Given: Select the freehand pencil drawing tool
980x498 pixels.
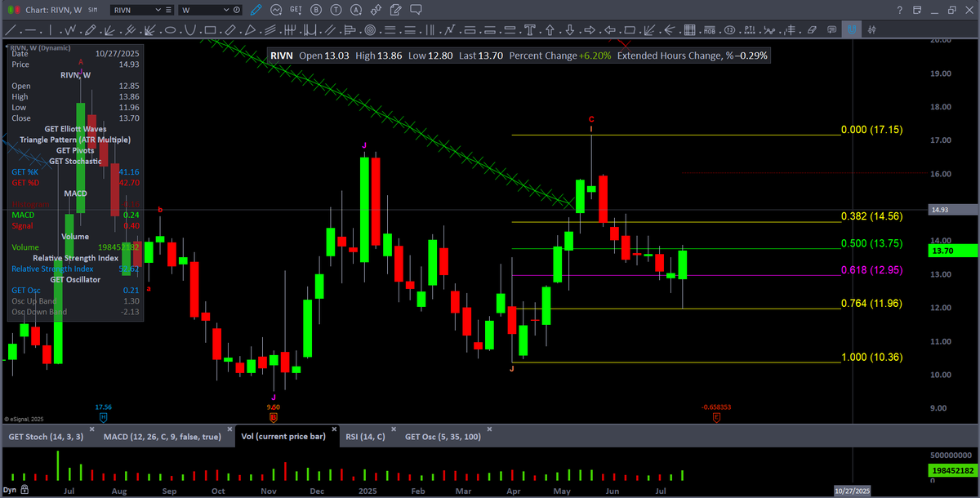Looking at the screenshot, I should (91, 30).
